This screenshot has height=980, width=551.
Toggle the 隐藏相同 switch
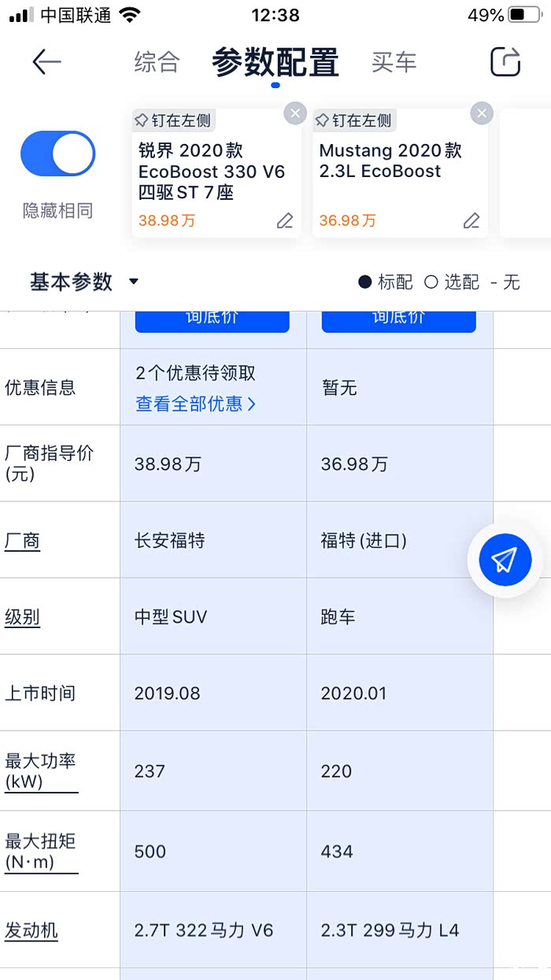[57, 153]
